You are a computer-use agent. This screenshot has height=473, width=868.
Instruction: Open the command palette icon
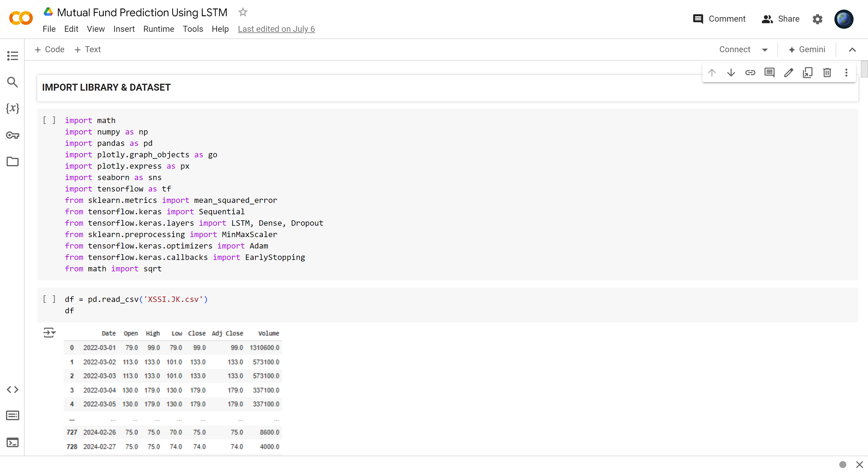13,416
